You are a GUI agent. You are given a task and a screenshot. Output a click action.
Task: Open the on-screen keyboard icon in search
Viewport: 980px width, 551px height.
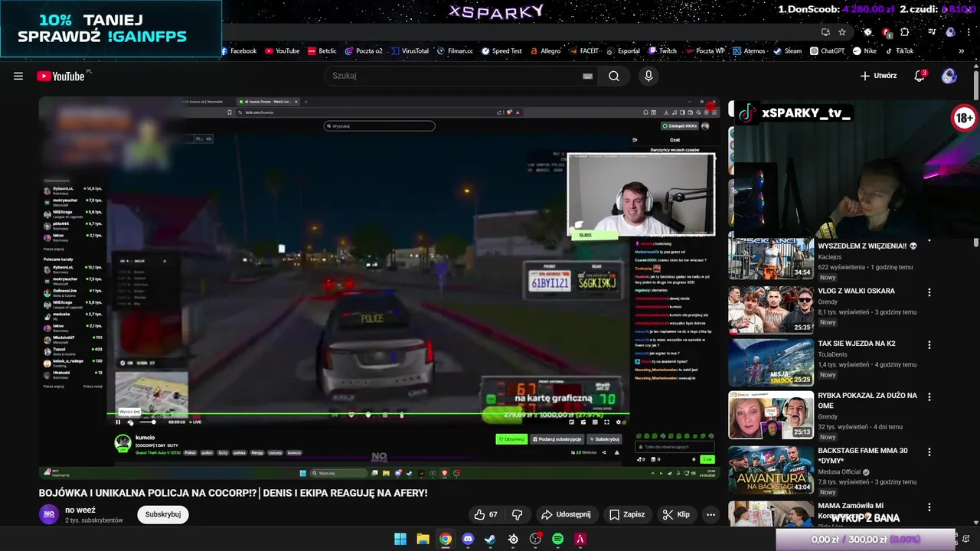pyautogui.click(x=587, y=76)
